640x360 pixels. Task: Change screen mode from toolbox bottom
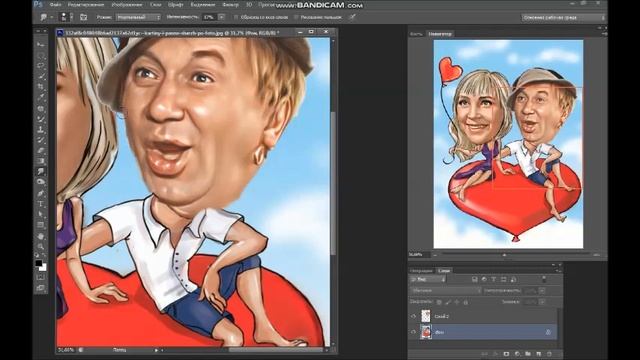pyautogui.click(x=41, y=288)
